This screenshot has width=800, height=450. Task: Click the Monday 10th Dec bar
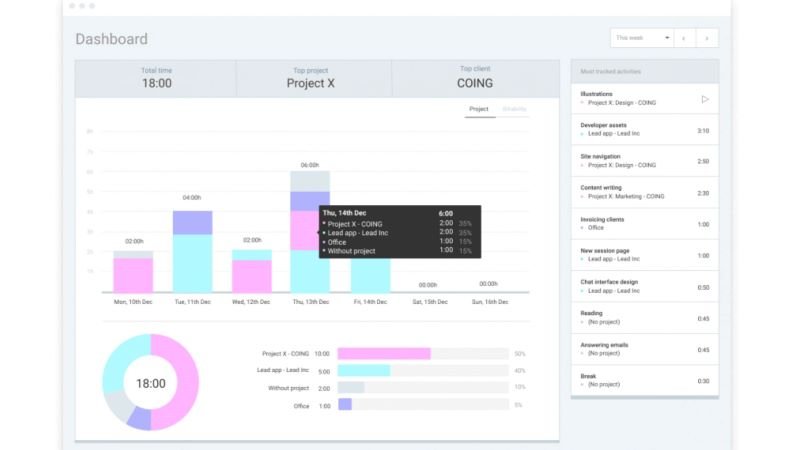pyautogui.click(x=133, y=272)
